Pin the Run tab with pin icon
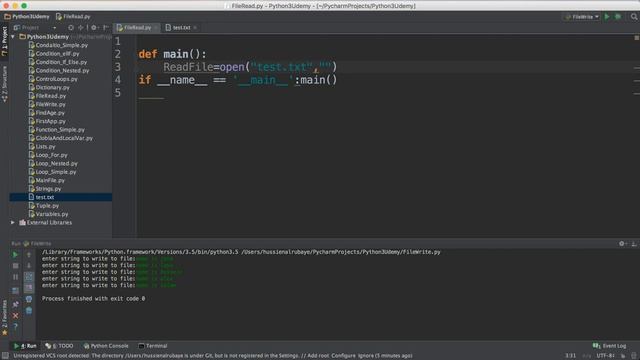Viewport: 640px width, 360px height. [15, 304]
